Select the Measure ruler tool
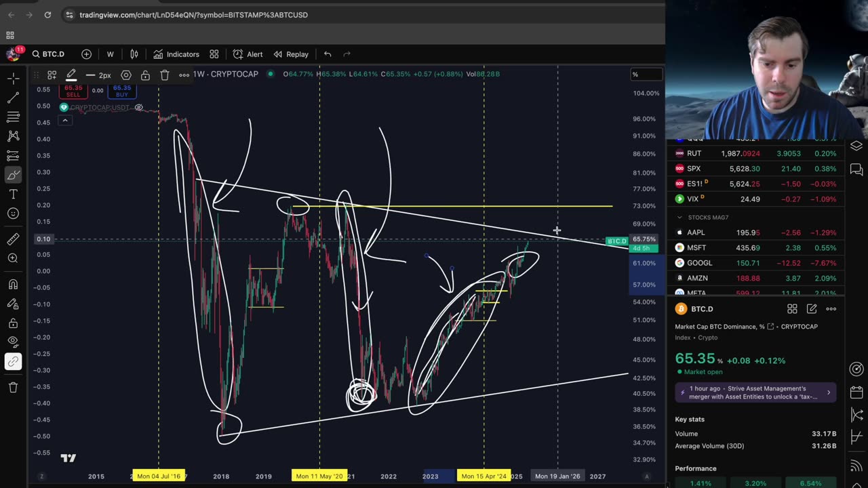 point(13,239)
